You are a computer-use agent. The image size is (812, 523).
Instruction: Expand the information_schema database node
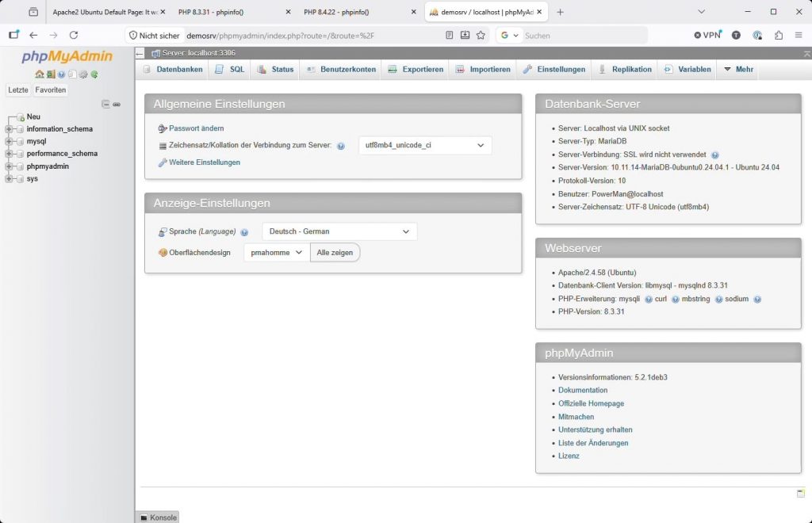[x=8, y=129]
